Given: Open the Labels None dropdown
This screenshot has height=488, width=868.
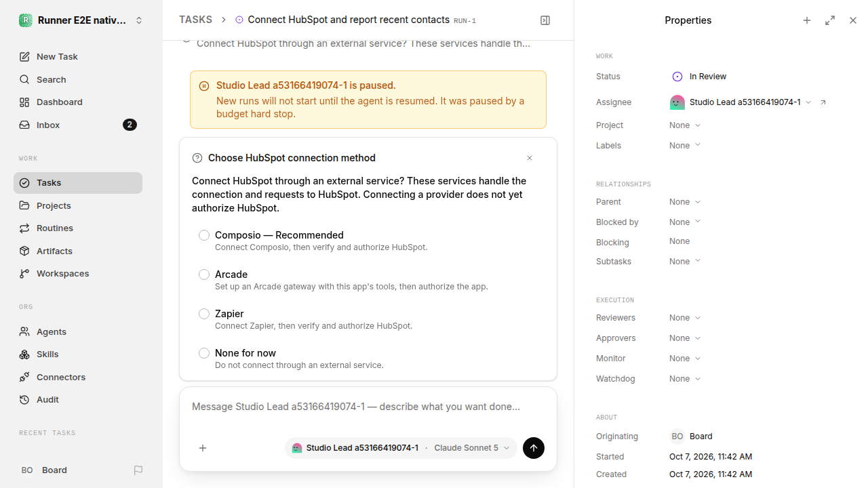Looking at the screenshot, I should coord(685,146).
